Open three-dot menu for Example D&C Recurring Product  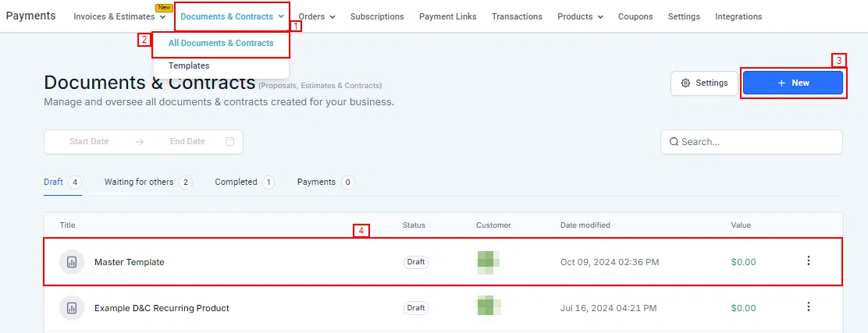[x=808, y=306]
